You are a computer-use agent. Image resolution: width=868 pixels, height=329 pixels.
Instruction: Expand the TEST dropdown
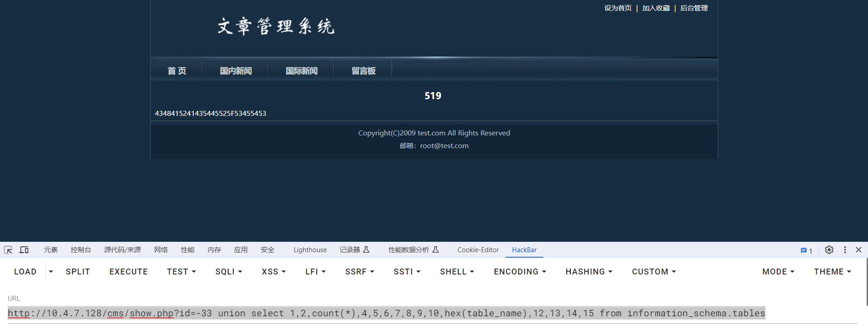[x=181, y=272]
